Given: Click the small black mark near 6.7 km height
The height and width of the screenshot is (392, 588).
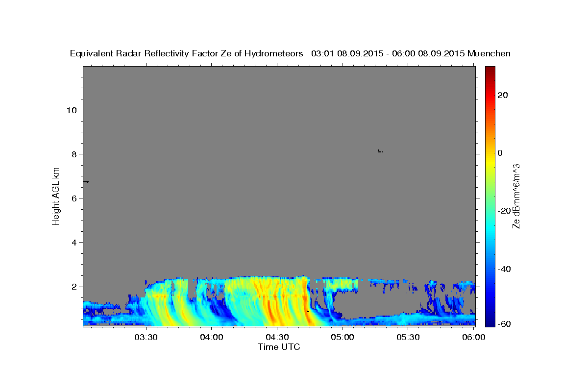Looking at the screenshot, I should [86, 182].
